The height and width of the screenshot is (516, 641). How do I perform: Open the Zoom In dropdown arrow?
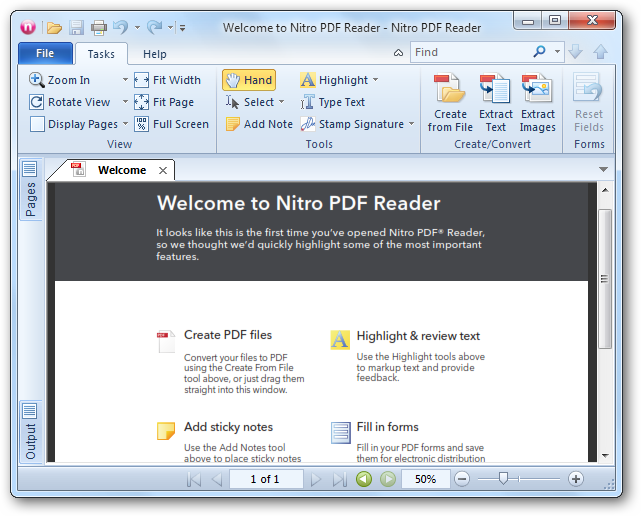(x=125, y=80)
